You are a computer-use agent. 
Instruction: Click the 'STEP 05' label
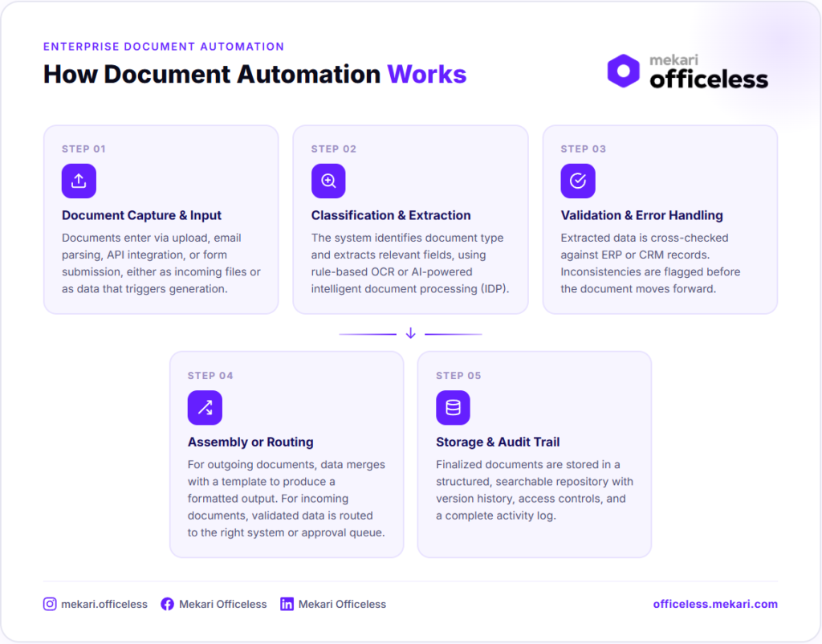[x=458, y=376]
